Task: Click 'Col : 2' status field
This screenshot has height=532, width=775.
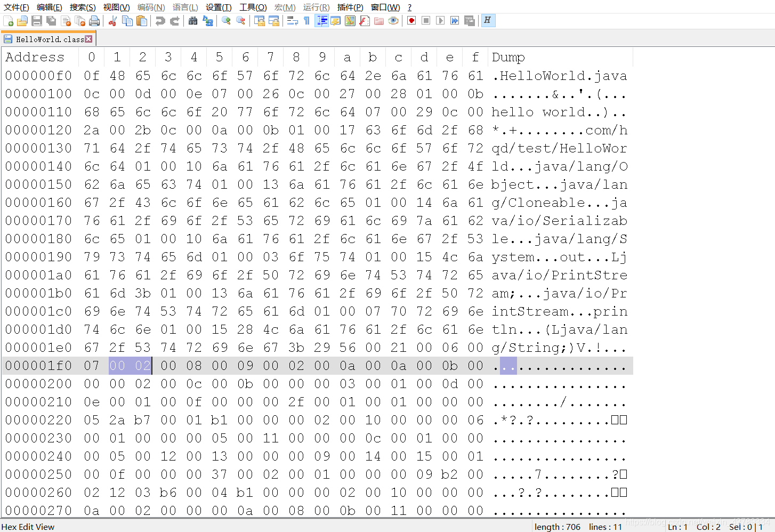Action: point(708,527)
